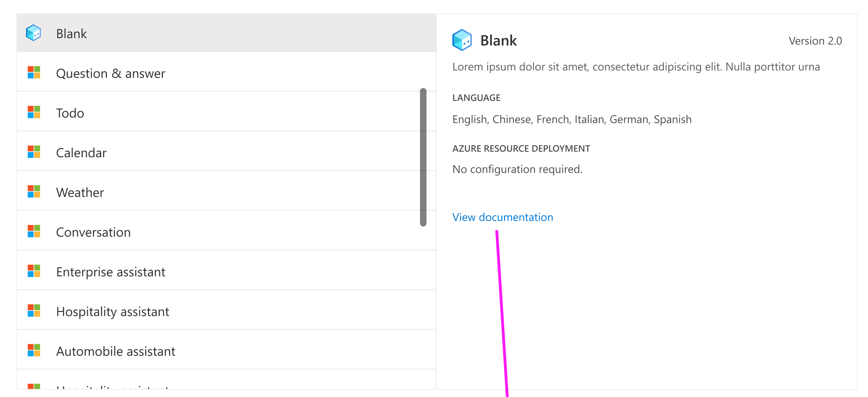Viewport: 868px width, 397px height.
Task: Select the Enterprise assistant template
Action: (111, 271)
